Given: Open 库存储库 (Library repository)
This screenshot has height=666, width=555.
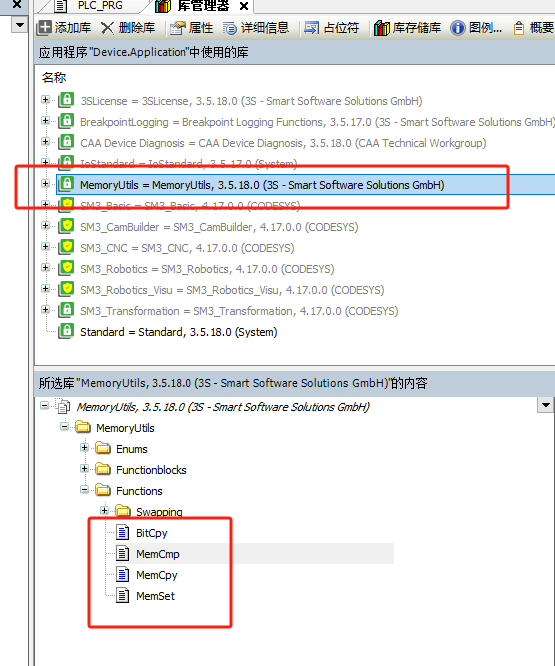Looking at the screenshot, I should click(408, 28).
